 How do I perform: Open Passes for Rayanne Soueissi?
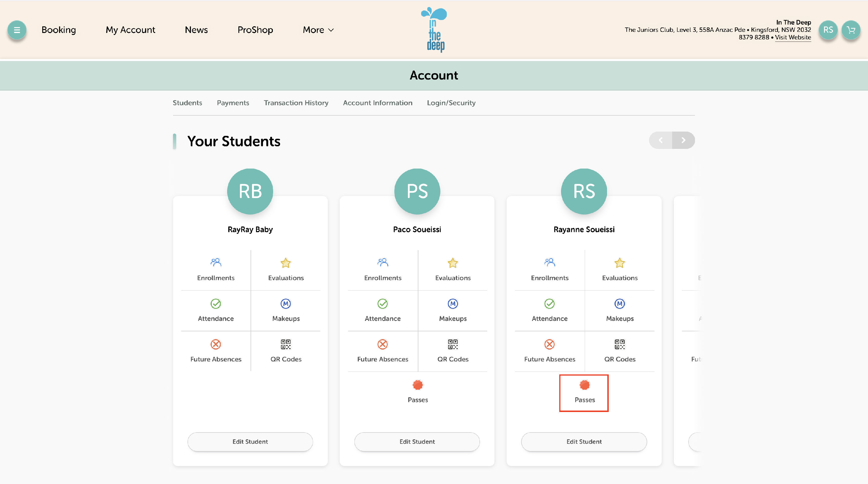(584, 392)
